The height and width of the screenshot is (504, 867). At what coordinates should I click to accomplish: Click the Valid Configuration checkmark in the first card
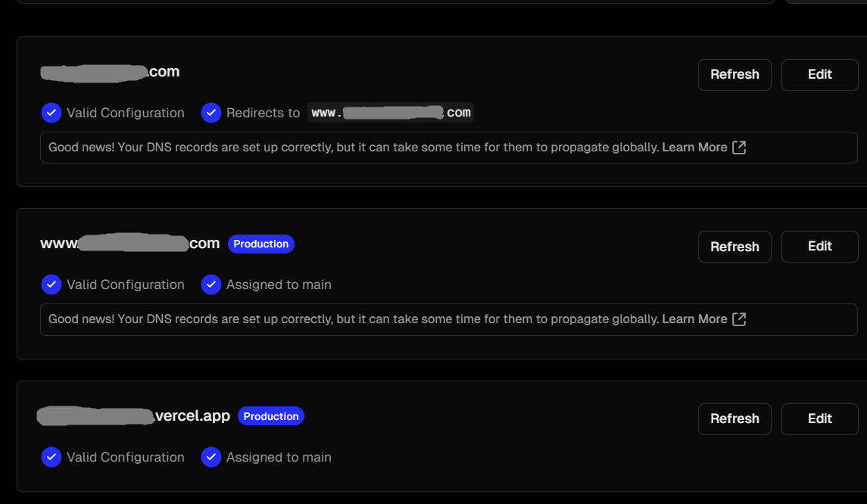[x=51, y=113]
